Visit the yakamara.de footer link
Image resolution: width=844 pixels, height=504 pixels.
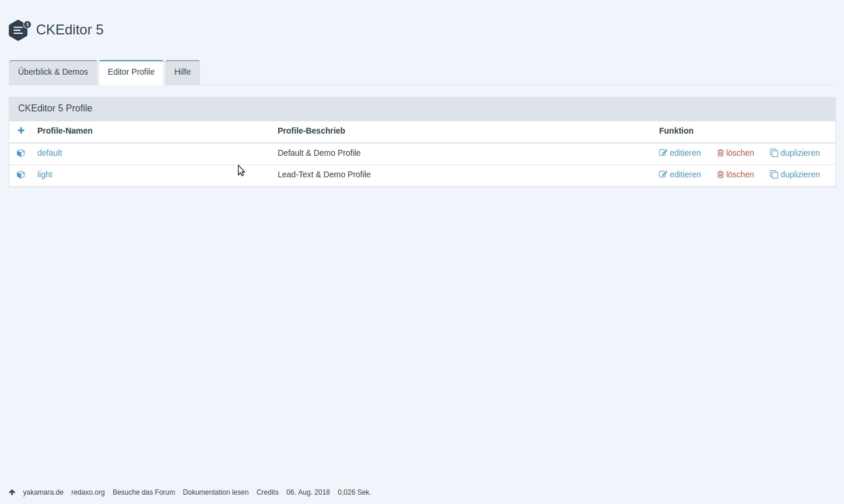pyautogui.click(x=43, y=492)
